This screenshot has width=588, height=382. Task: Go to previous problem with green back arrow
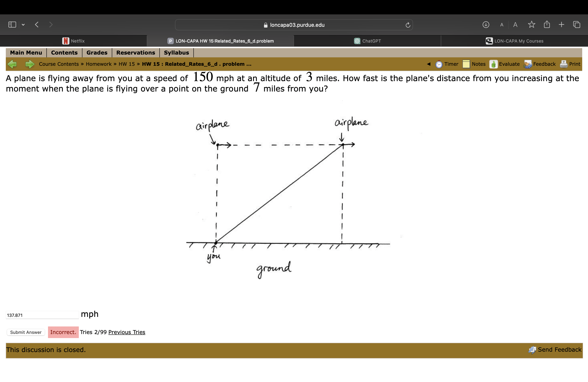pyautogui.click(x=12, y=64)
